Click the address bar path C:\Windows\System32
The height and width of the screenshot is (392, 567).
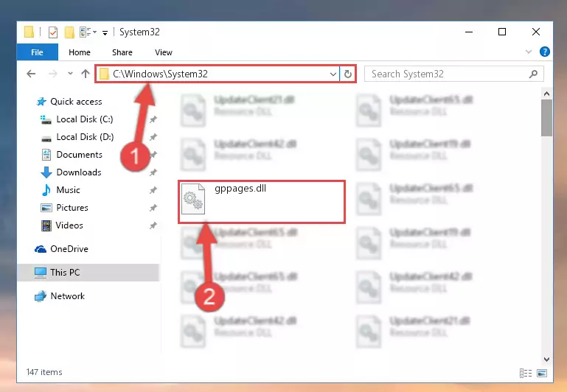pos(160,74)
